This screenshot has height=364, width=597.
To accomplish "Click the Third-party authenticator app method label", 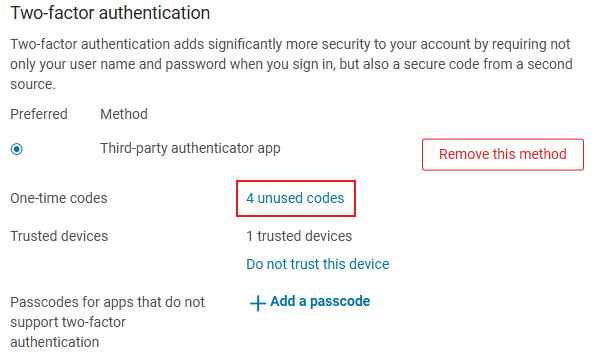I will 190,148.
